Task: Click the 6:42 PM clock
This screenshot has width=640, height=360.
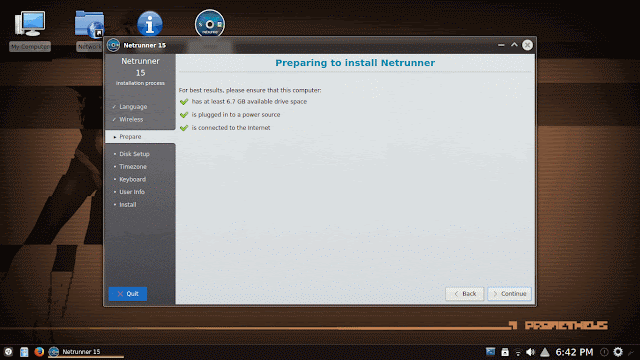Action: 574,352
